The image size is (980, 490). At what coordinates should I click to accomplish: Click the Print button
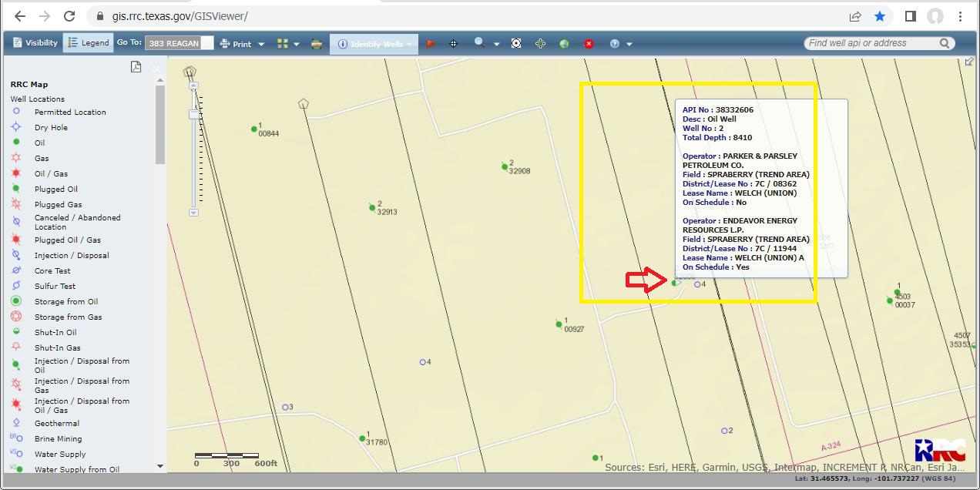click(x=237, y=44)
